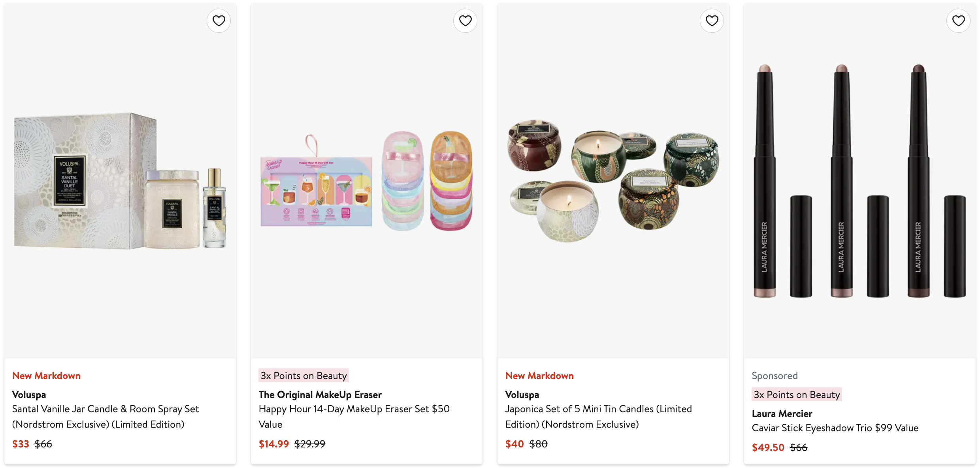Screen dimensions: 980x468
Task: Heart the Japonica mini tin candles
Action: point(712,21)
